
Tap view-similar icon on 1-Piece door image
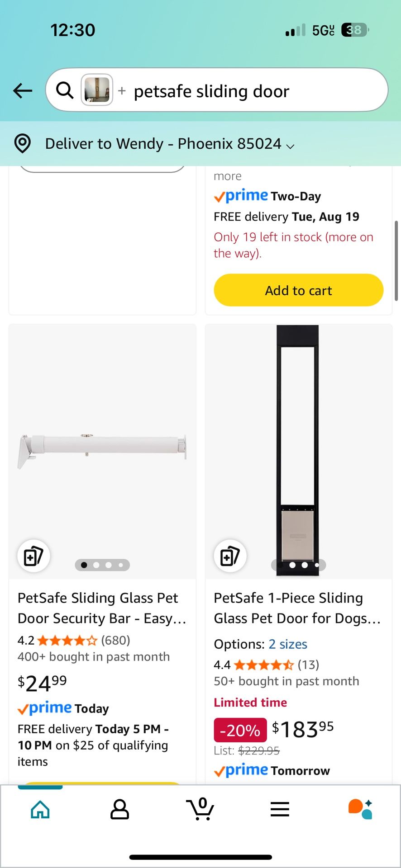tap(230, 556)
